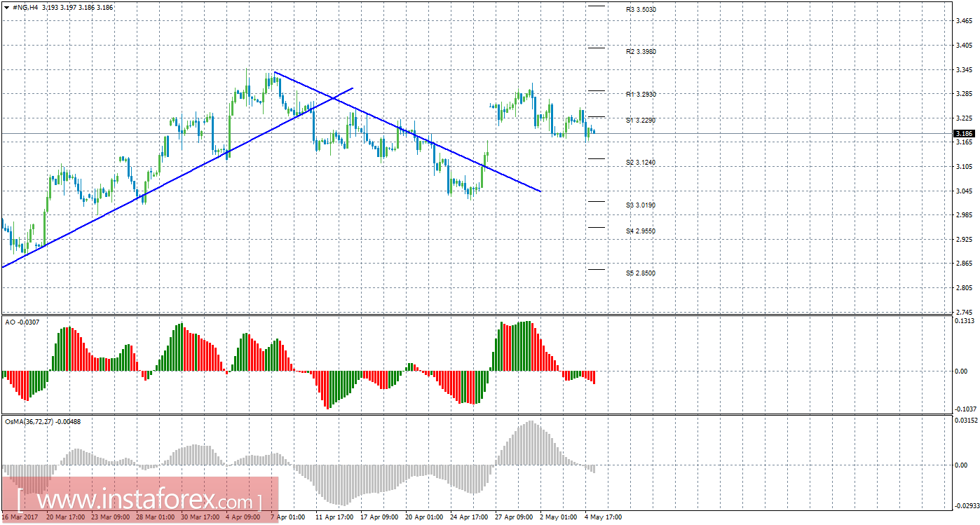The width and height of the screenshot is (980, 525).
Task: Select the descending blue trendline
Action: (407, 131)
